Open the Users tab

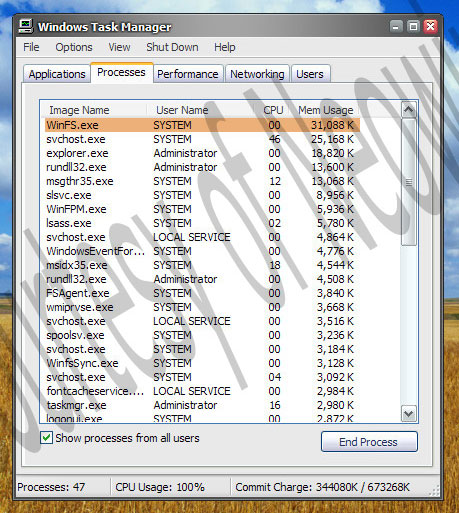click(310, 74)
